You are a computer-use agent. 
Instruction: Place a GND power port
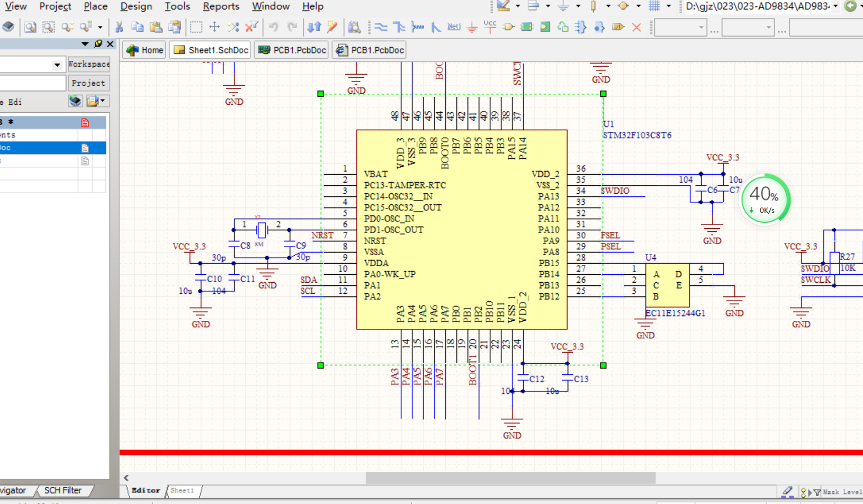click(x=472, y=27)
